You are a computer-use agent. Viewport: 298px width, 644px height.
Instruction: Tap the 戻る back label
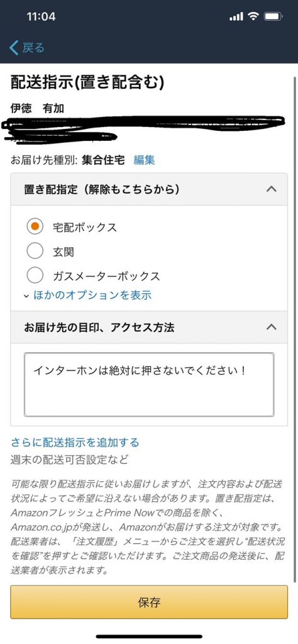33,48
